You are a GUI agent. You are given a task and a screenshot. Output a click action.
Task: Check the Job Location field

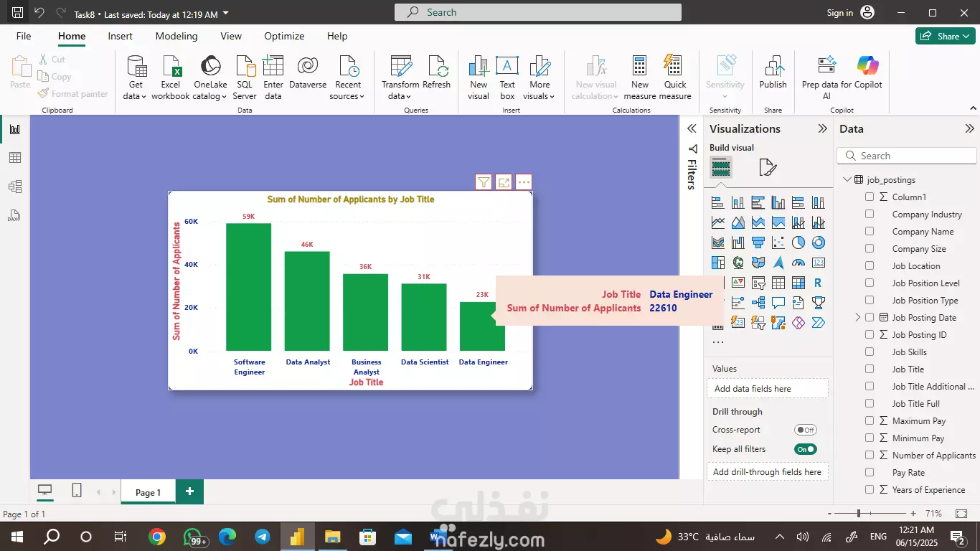click(870, 265)
